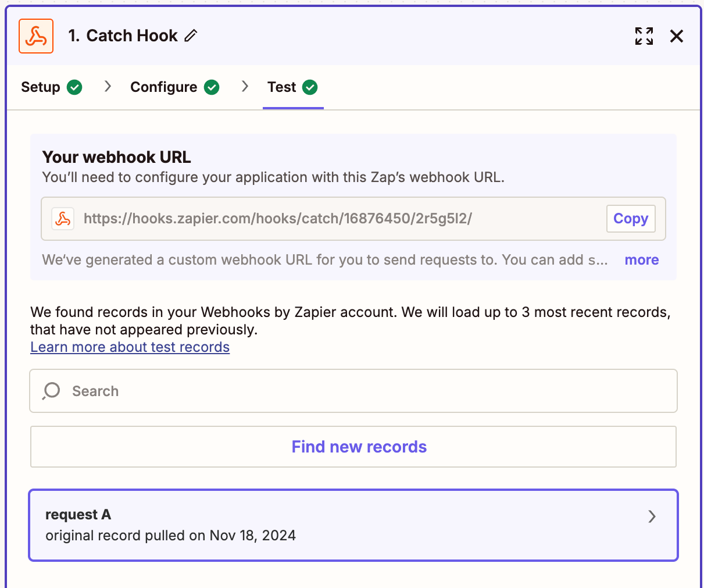The height and width of the screenshot is (588, 704).
Task: Click the green checkmark next to Setup
Action: [74, 87]
